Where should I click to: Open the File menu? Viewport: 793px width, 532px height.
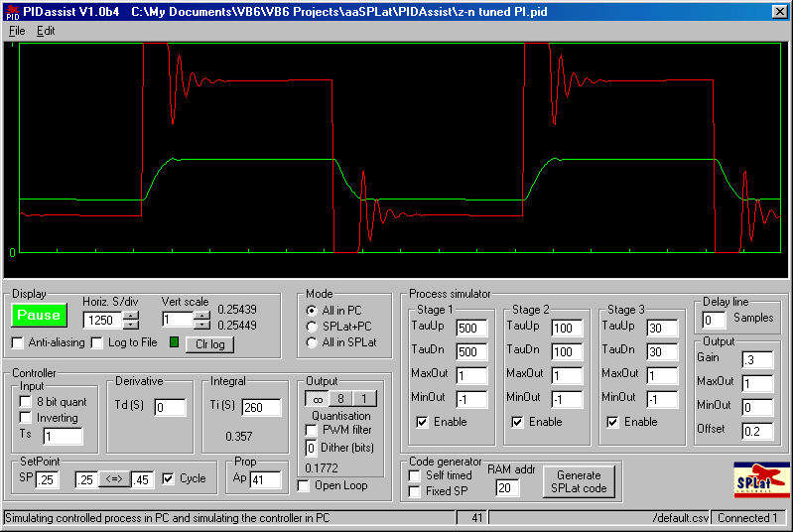click(x=17, y=31)
